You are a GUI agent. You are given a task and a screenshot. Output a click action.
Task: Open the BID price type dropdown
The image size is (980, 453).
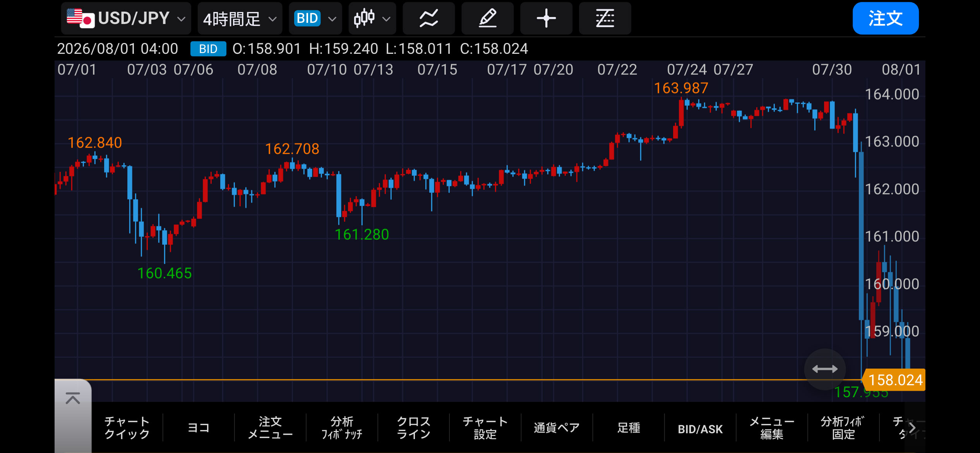click(x=315, y=18)
